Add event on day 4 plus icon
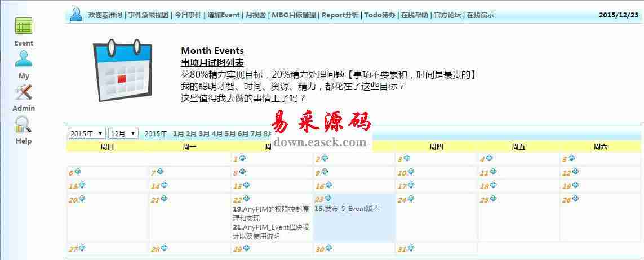Viewport: 644px width, 260px height. coord(488,158)
